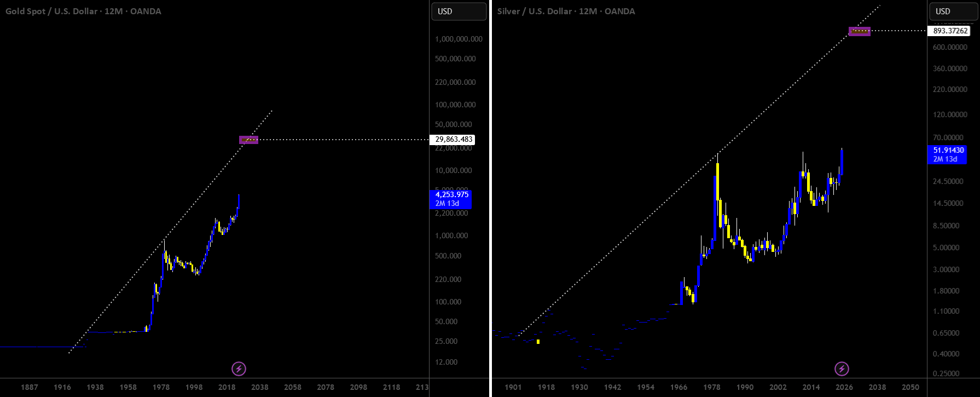Screen dimensions: 980x397
Task: Click 70.00000 on the silver price scale
Action: point(948,137)
